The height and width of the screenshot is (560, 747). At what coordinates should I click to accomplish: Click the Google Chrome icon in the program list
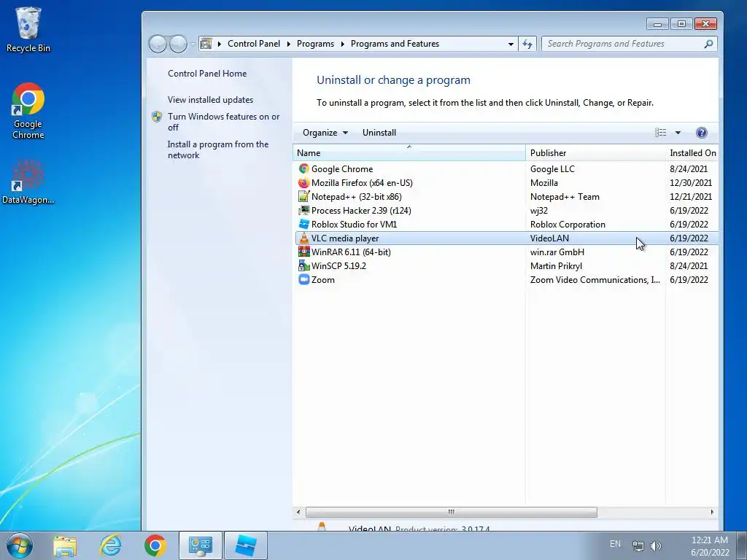pyautogui.click(x=303, y=168)
